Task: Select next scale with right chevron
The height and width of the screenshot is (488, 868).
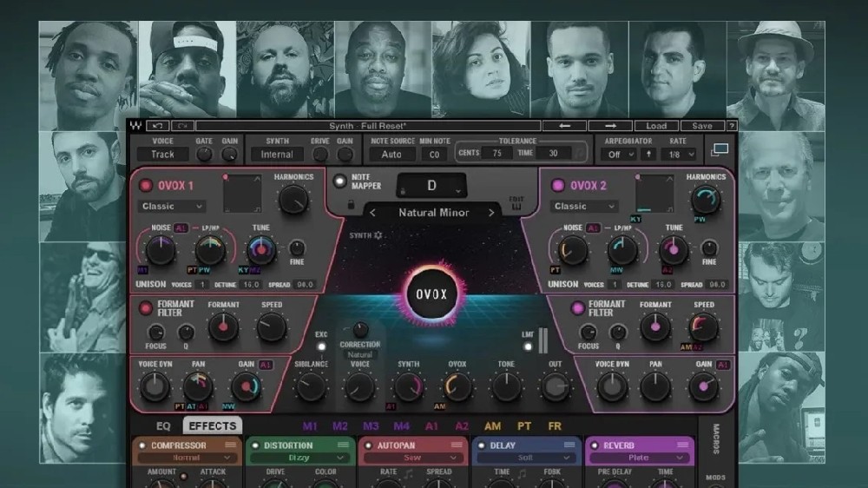Action: point(491,213)
